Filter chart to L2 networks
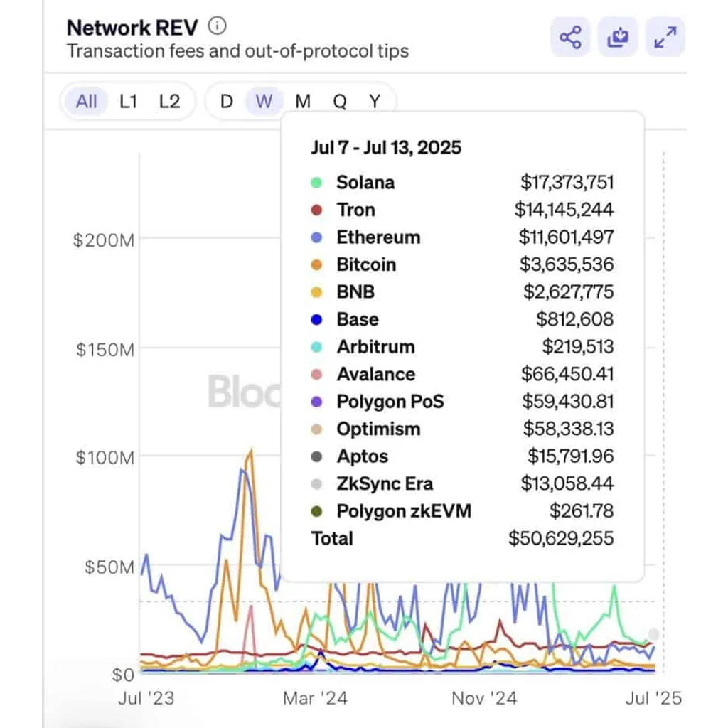Image resolution: width=728 pixels, height=728 pixels. [169, 101]
